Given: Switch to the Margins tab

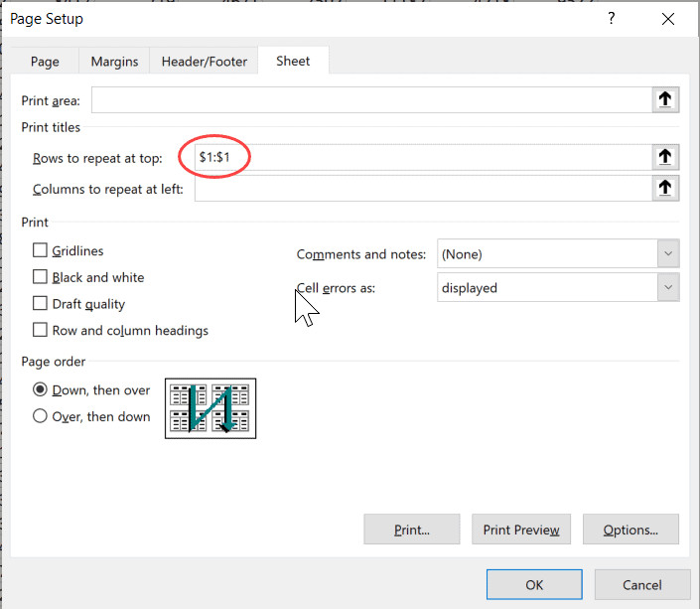Looking at the screenshot, I should [x=114, y=62].
